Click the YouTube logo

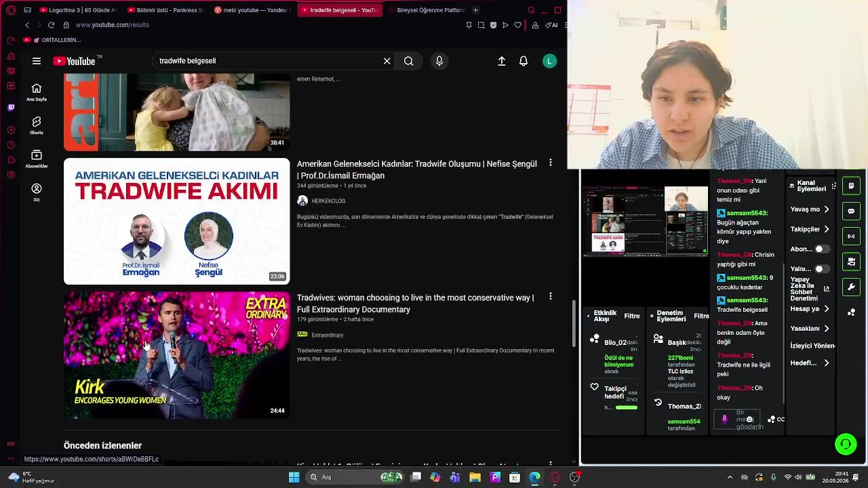(x=74, y=61)
